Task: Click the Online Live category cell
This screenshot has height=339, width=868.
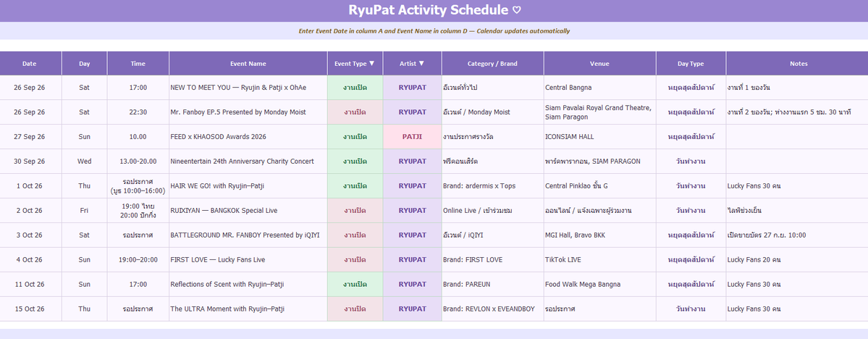Action: (x=493, y=211)
